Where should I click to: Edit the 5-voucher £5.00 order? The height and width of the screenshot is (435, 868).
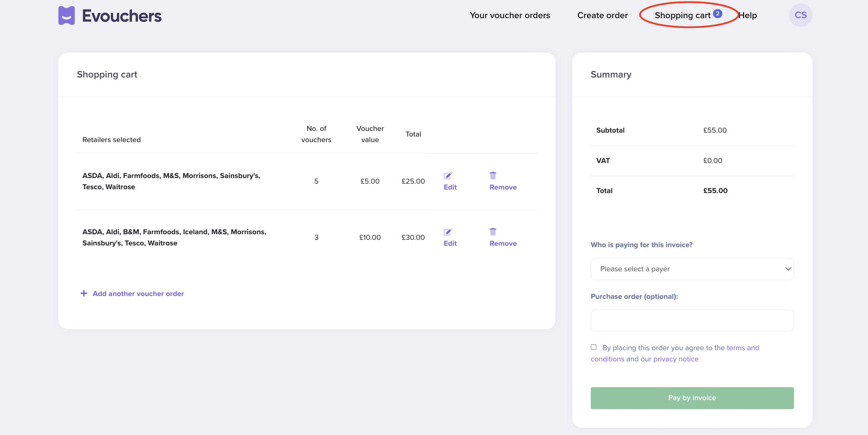(450, 187)
